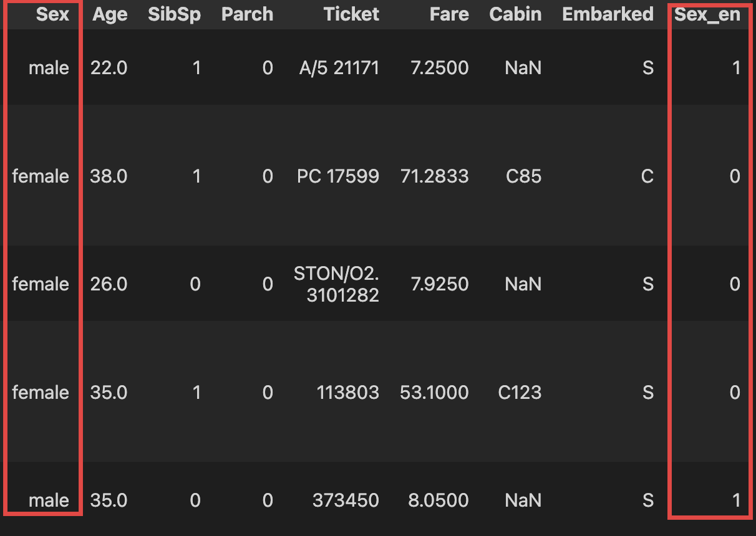Click the cabin value C123

[520, 392]
